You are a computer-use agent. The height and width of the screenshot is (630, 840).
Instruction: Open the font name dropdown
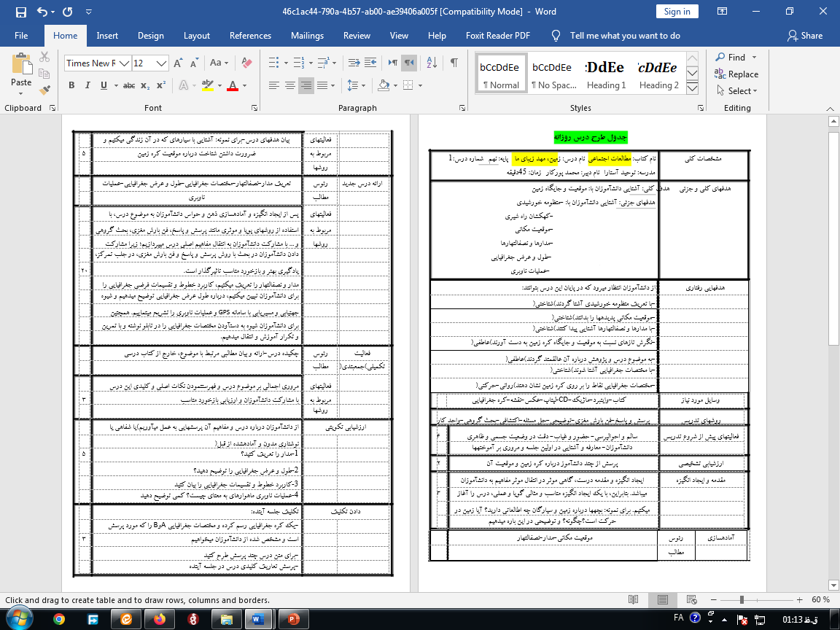pyautogui.click(x=124, y=63)
